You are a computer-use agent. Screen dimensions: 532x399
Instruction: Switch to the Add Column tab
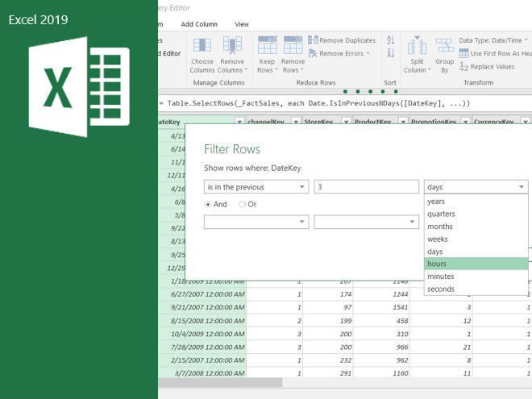pyautogui.click(x=198, y=24)
